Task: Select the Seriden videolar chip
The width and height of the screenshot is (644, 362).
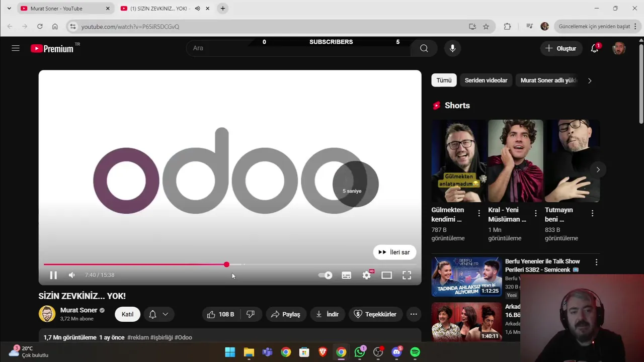Action: tap(486, 80)
